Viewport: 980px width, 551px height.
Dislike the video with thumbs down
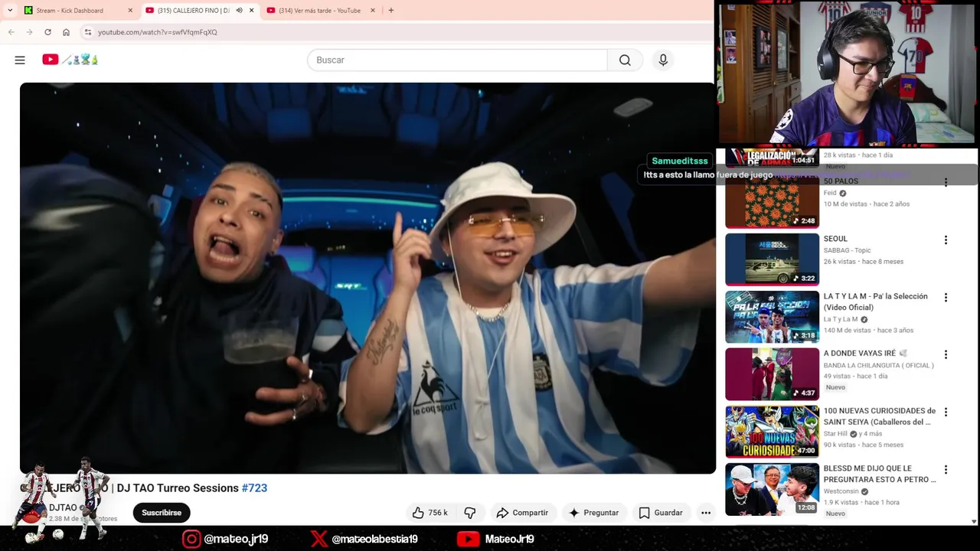point(470,513)
